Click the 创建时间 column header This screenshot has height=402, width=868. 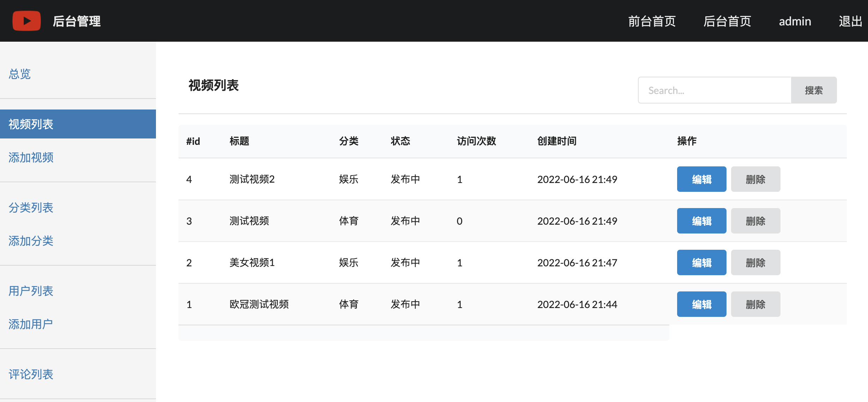tap(557, 141)
